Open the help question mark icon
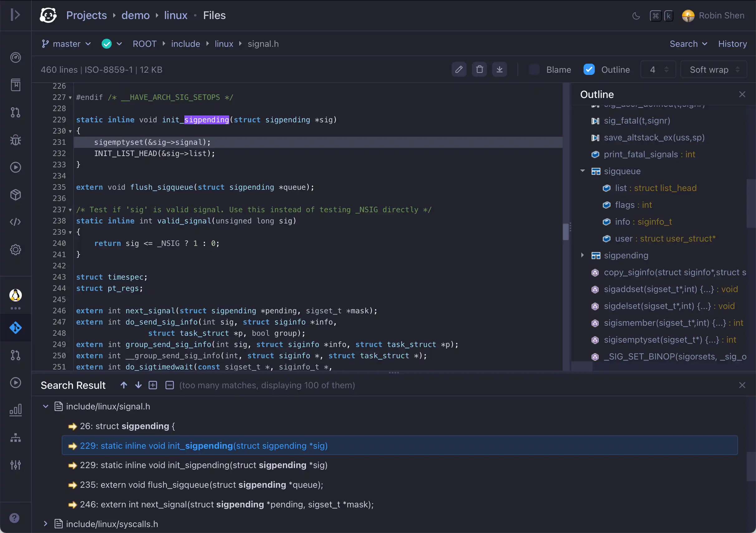 coord(14,518)
